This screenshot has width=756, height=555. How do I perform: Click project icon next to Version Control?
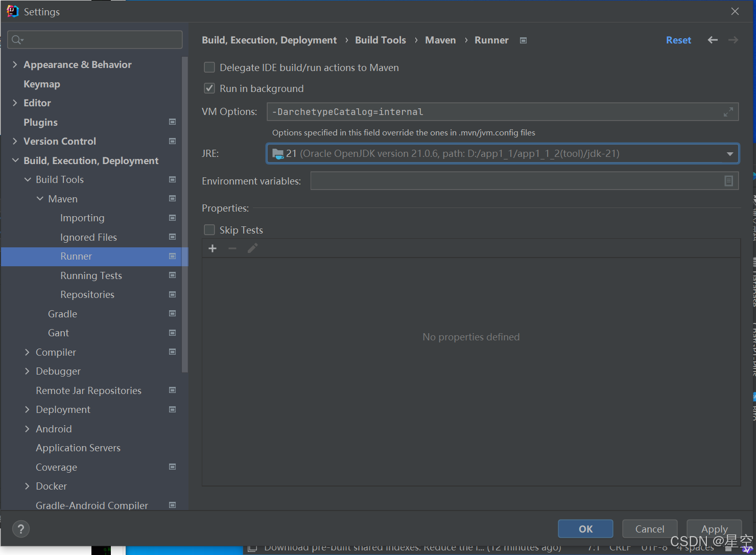point(172,141)
